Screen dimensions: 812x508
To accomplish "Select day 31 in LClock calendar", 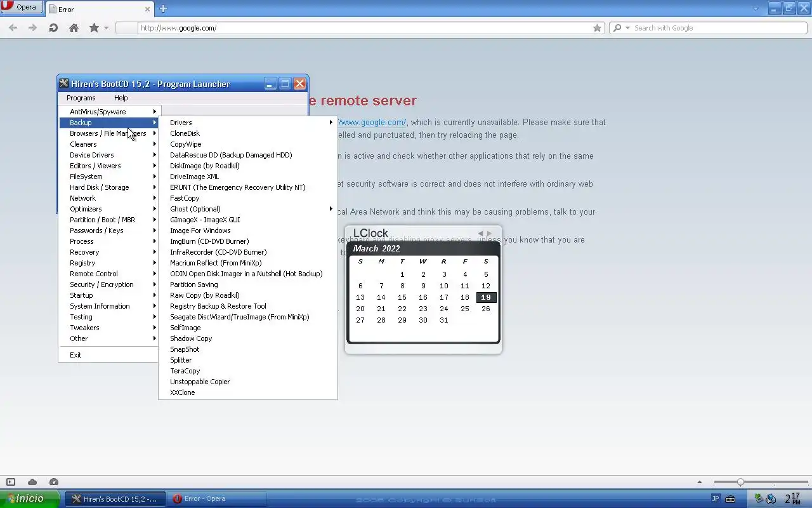I will [444, 320].
